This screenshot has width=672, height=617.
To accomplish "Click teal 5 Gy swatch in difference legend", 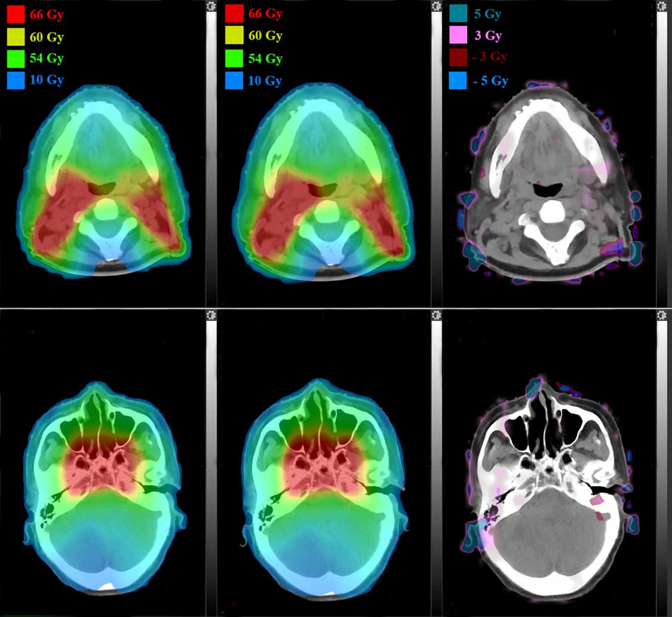I will coord(458,14).
